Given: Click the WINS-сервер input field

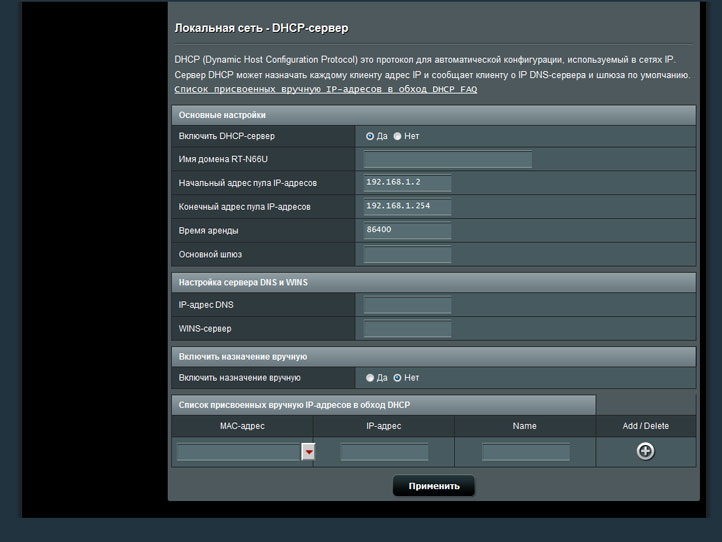Looking at the screenshot, I should (407, 329).
